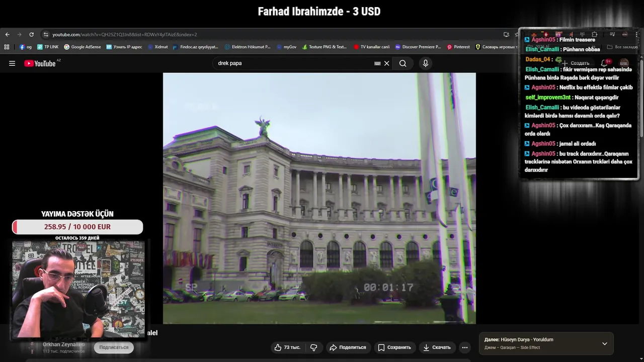Open the Словарь игровых bookmark
644x362 pixels.
[497, 47]
